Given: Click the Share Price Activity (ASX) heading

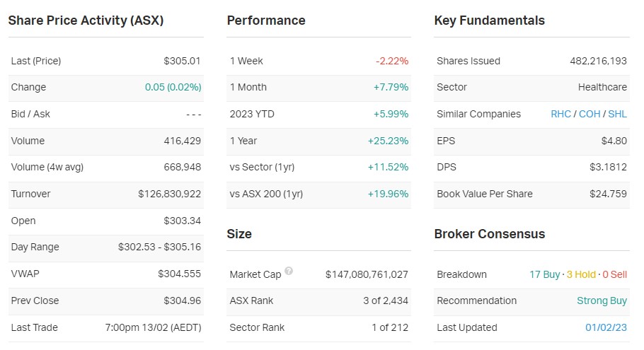Looking at the screenshot, I should point(86,21).
